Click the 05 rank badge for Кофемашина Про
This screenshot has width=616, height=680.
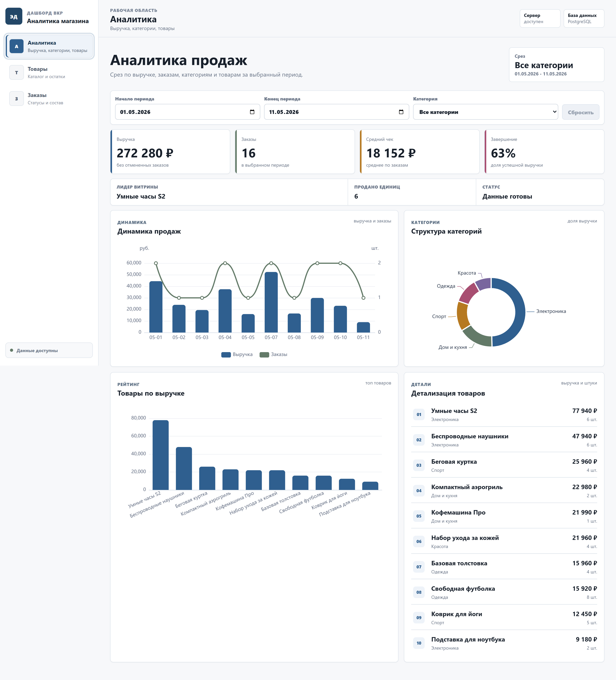pyautogui.click(x=419, y=516)
